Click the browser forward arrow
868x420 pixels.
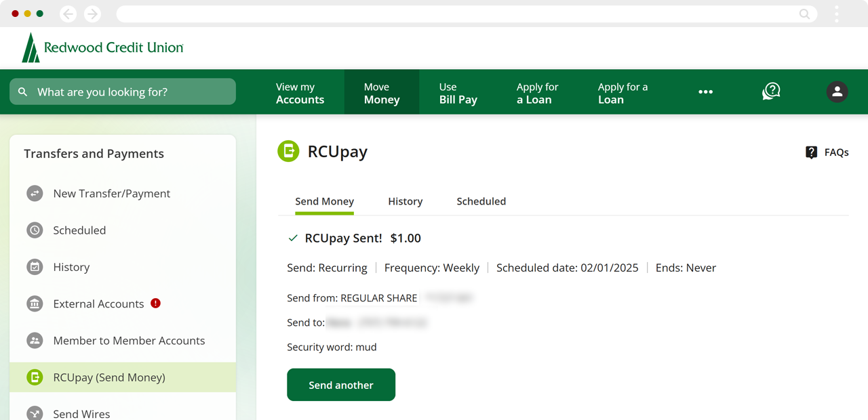click(92, 14)
